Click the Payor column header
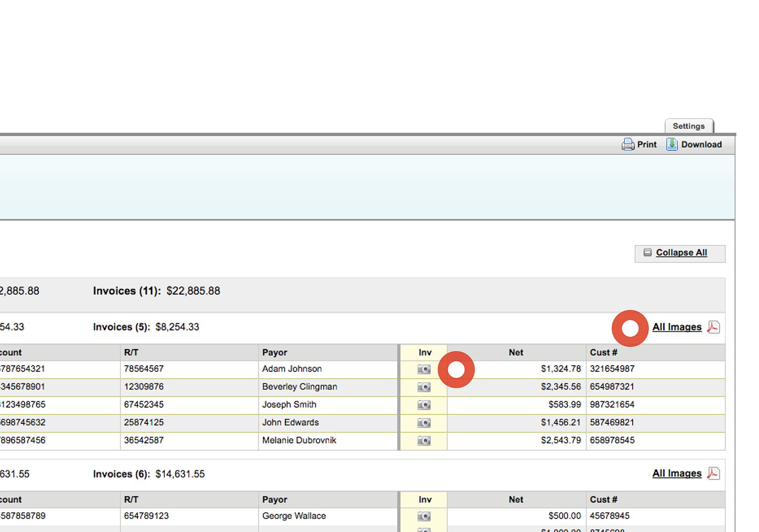 coord(275,352)
